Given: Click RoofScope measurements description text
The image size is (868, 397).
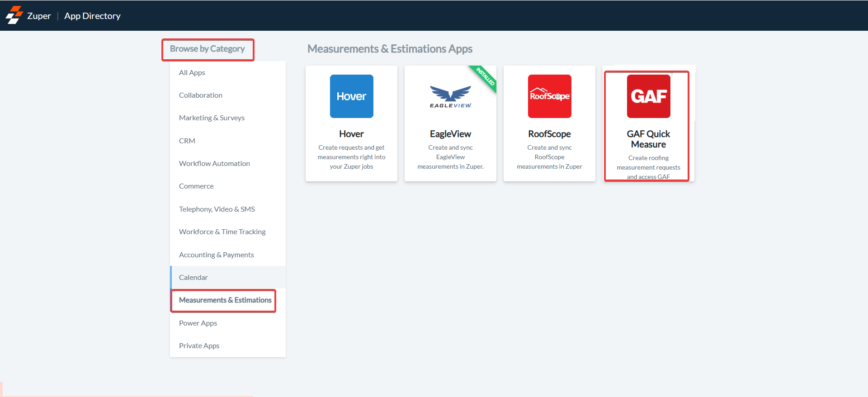Looking at the screenshot, I should point(549,157).
